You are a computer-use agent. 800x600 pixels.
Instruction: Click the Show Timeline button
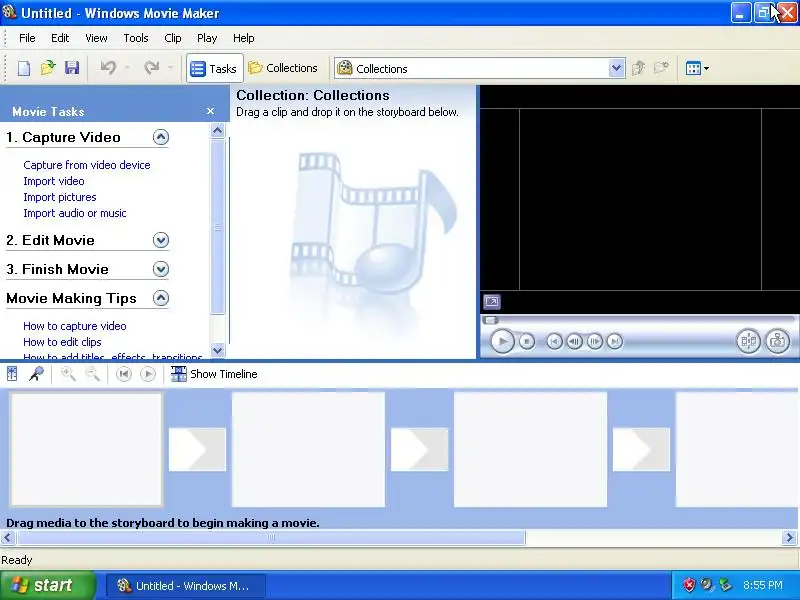214,374
